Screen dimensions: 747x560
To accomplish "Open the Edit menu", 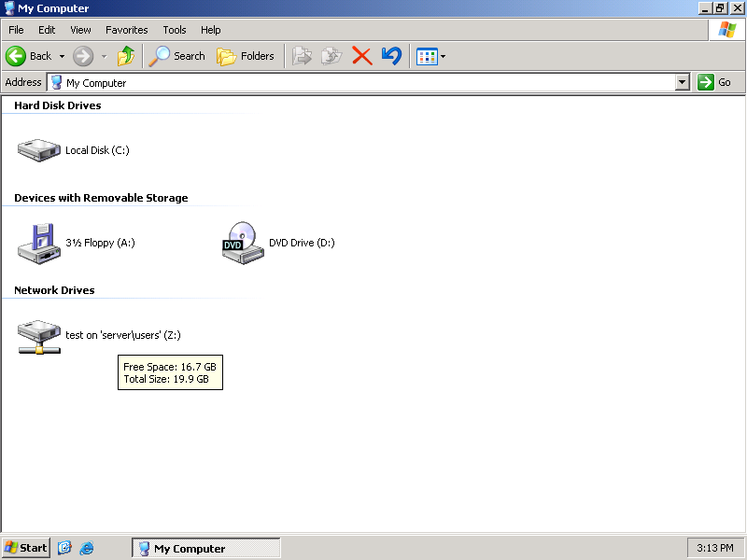I will pos(47,30).
